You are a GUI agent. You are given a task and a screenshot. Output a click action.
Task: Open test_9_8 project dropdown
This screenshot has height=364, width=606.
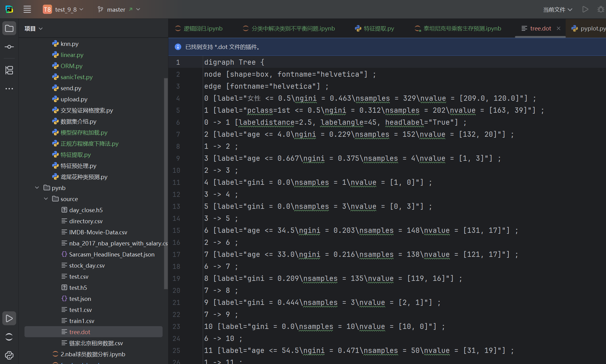63,9
